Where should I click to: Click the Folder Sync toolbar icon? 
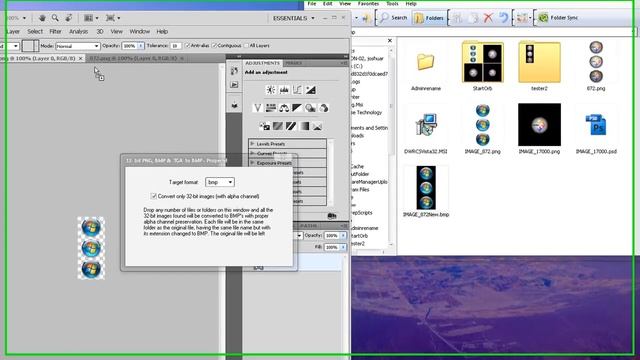pyautogui.click(x=543, y=18)
